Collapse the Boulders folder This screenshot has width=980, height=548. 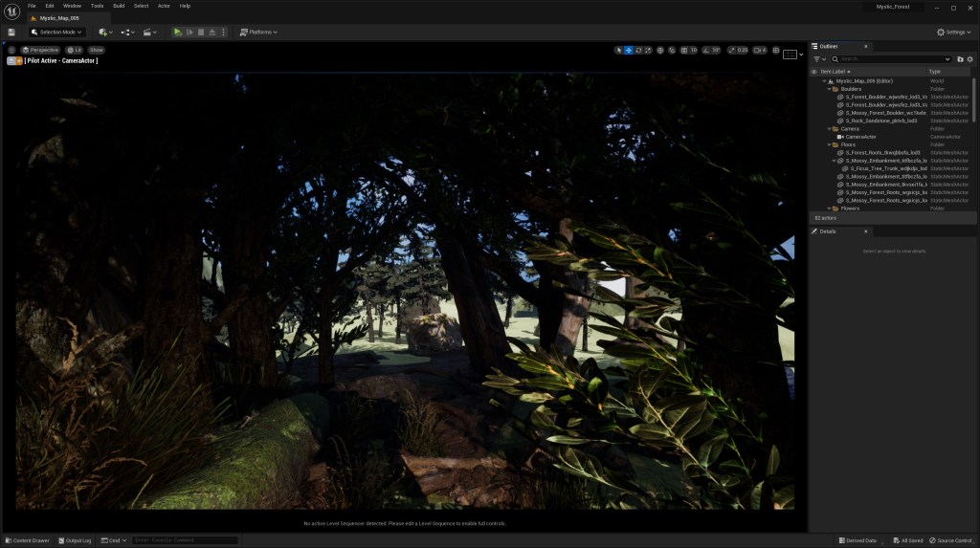pos(830,89)
